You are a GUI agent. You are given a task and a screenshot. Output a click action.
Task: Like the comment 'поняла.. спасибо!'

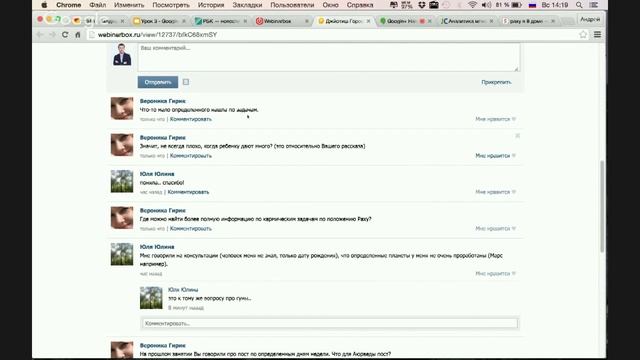coord(495,192)
